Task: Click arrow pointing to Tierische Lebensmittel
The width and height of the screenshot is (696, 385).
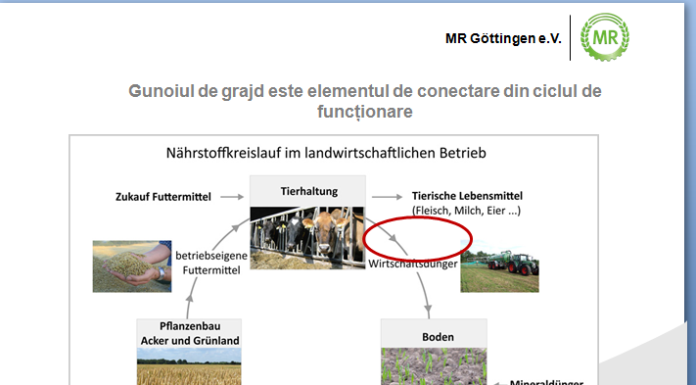Action: tap(387, 197)
